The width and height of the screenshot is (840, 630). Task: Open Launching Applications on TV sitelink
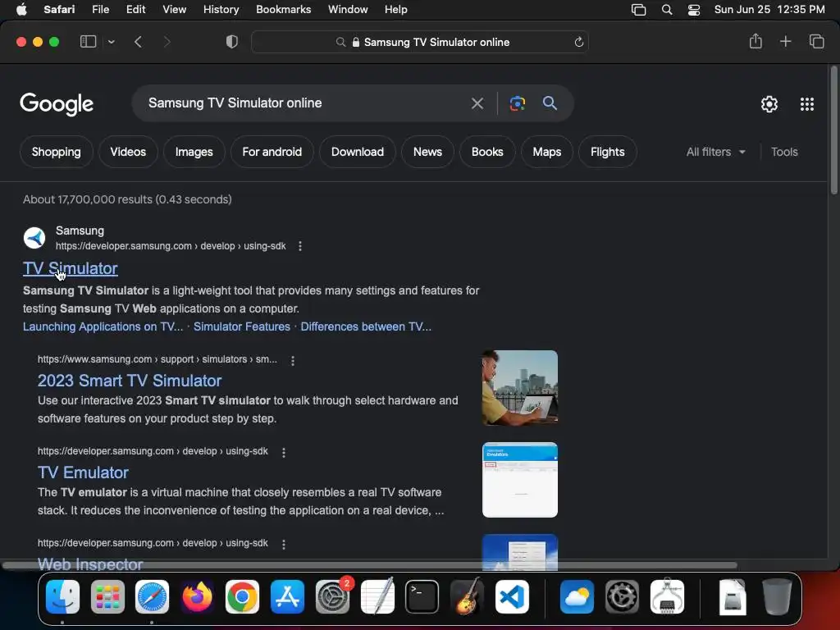pos(103,326)
